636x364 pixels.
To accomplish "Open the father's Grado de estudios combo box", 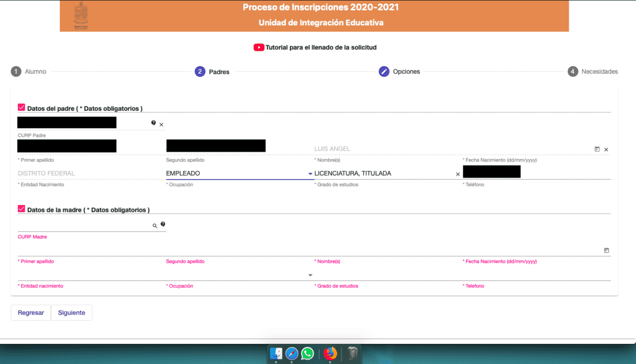I will click(382, 174).
